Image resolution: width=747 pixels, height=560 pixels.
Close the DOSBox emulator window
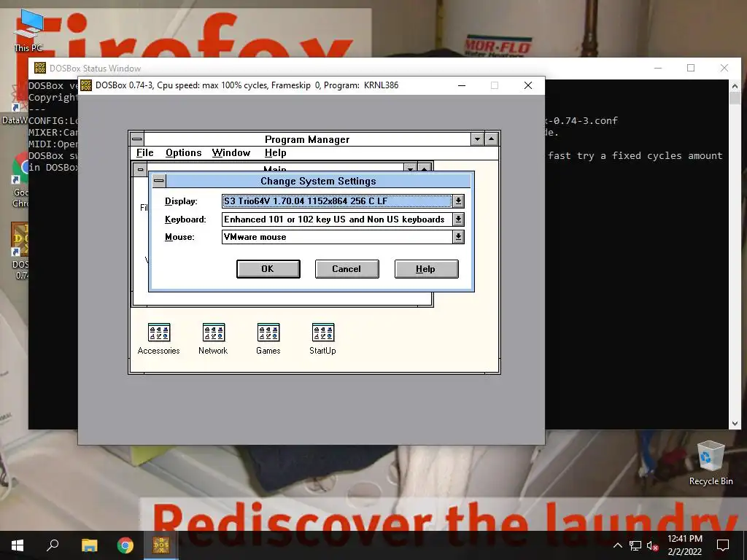(x=528, y=85)
